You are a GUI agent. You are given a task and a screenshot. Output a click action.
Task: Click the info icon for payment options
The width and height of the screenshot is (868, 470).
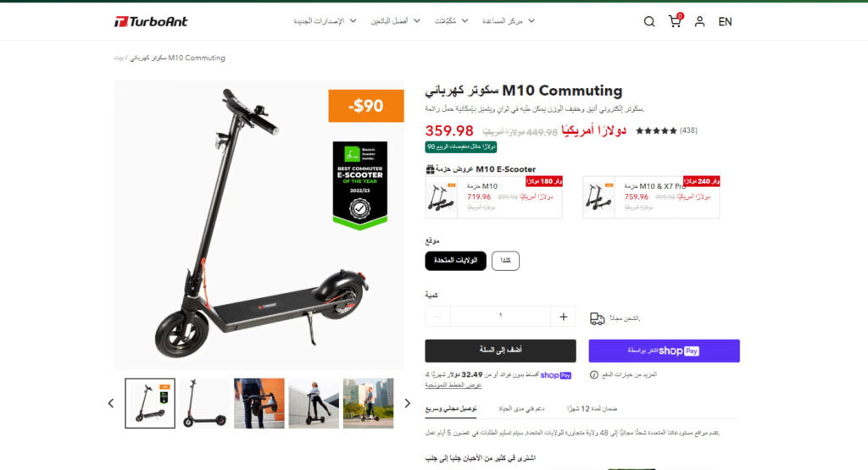(594, 375)
